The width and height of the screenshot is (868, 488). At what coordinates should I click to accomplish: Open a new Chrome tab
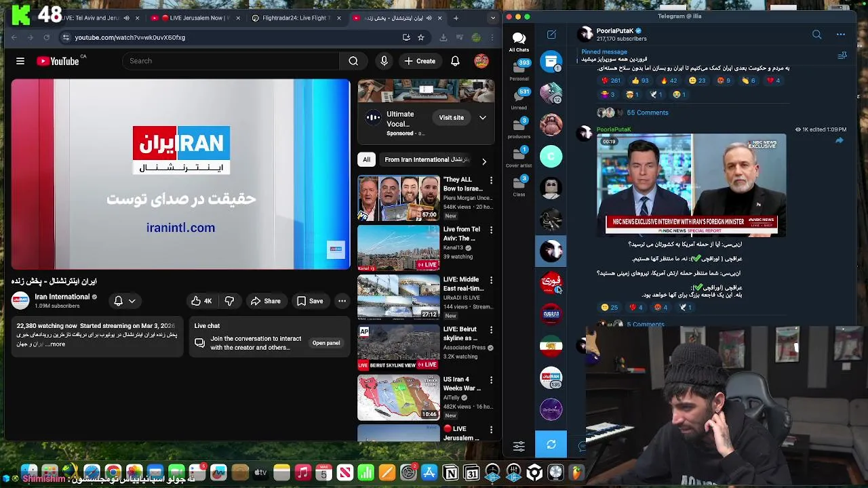pos(456,18)
